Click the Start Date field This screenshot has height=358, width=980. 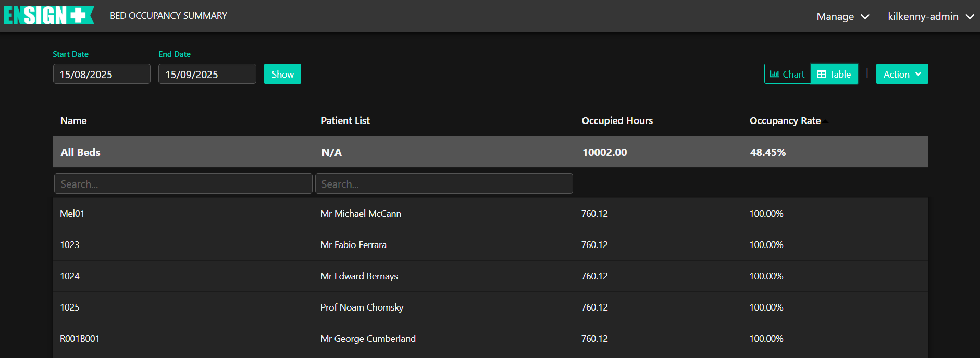pyautogui.click(x=102, y=75)
